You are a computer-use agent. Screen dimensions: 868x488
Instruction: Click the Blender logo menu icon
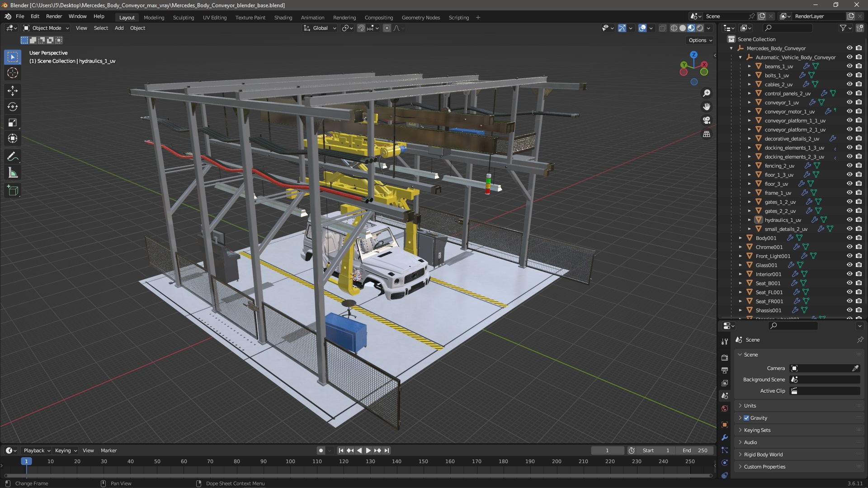[8, 16]
